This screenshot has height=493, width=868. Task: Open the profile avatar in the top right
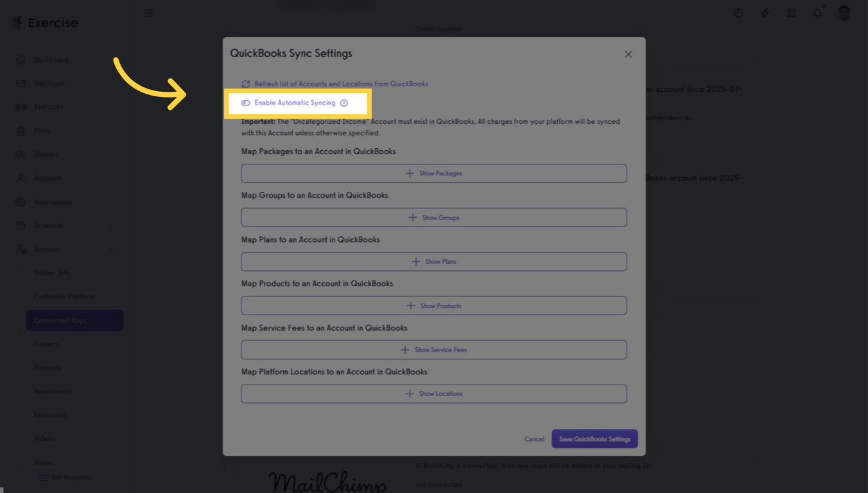coord(844,13)
